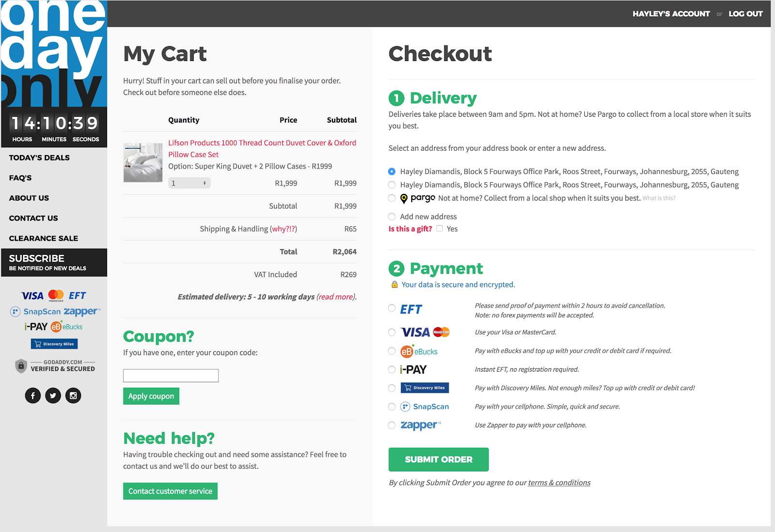The image size is (775, 532).
Task: Click the GoDaddy Verified & Secured seal
Action: point(54,366)
